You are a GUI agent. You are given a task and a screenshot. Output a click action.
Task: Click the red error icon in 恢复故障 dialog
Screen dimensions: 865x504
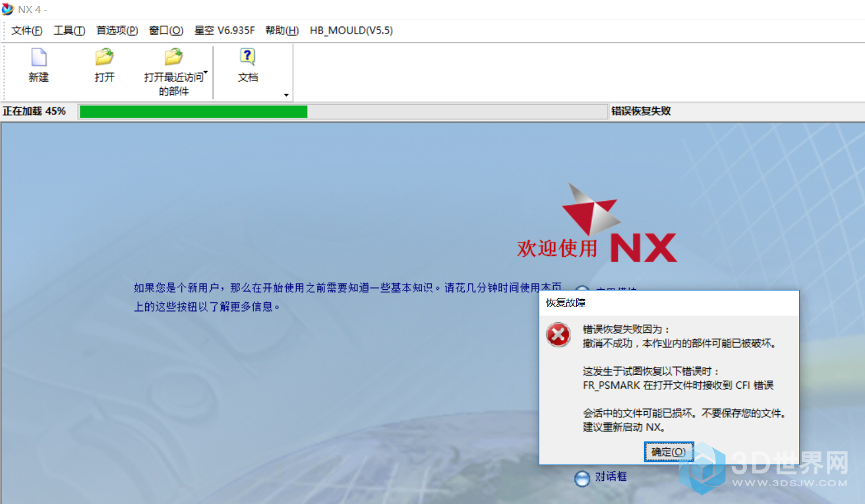point(558,335)
